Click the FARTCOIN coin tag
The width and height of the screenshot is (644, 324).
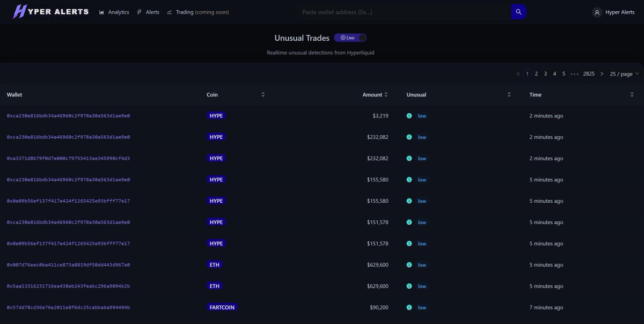click(222, 307)
